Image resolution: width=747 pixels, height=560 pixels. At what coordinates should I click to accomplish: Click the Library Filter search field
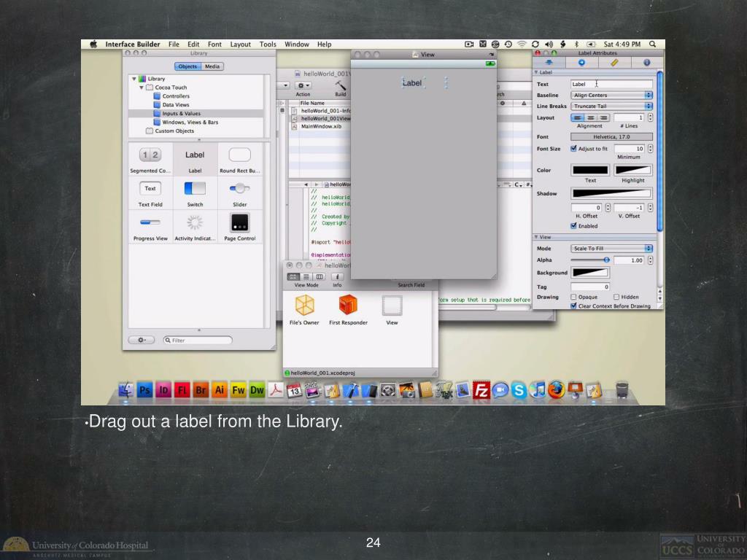pos(197,340)
